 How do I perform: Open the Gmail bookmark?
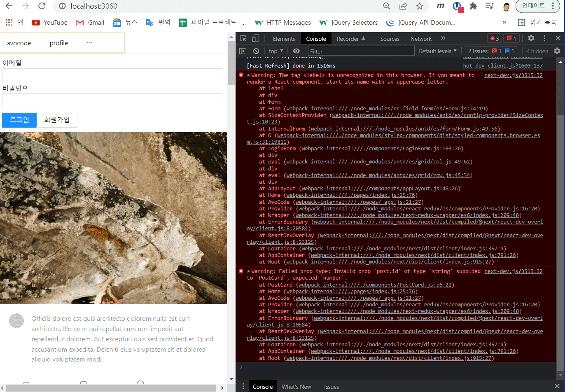[90, 22]
